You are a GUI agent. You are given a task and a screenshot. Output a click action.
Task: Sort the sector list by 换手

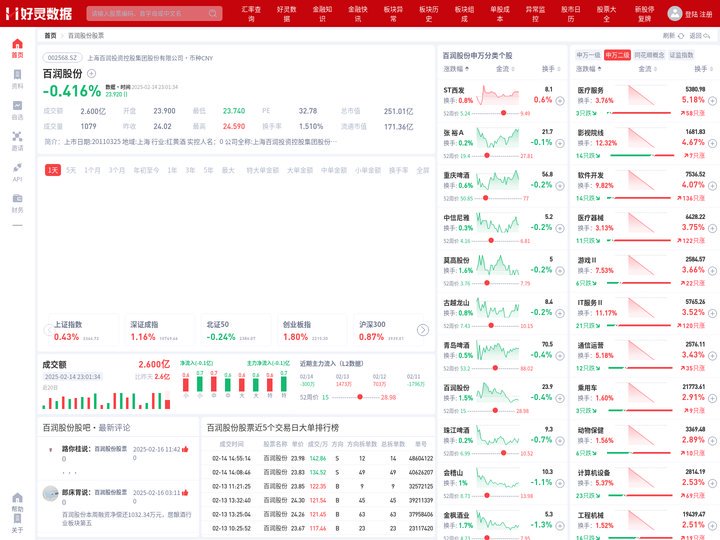point(704,69)
